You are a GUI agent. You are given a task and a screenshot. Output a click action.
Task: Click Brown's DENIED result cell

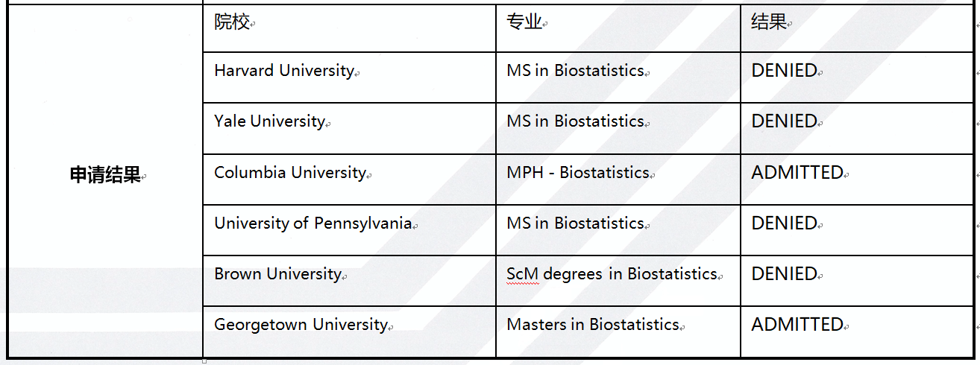point(856,281)
